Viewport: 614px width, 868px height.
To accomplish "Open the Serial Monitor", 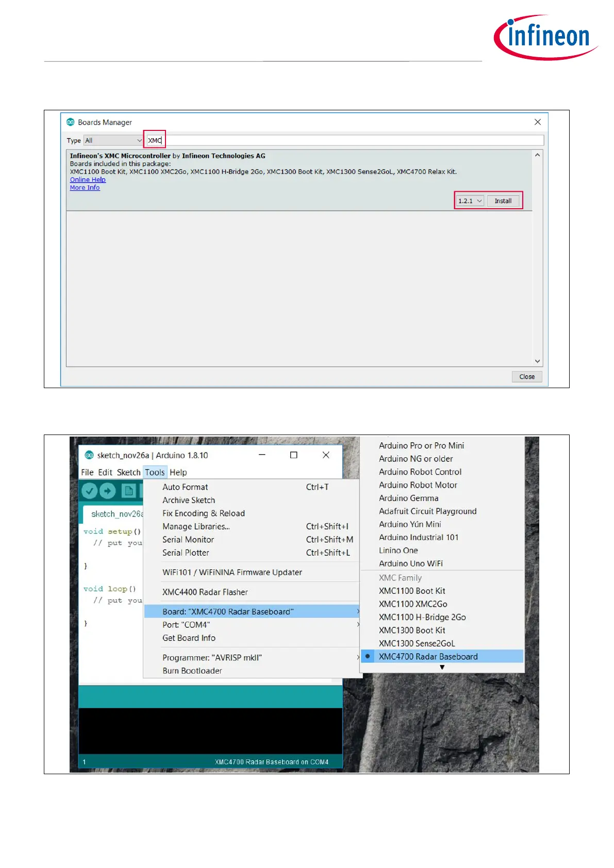I will [252, 540].
